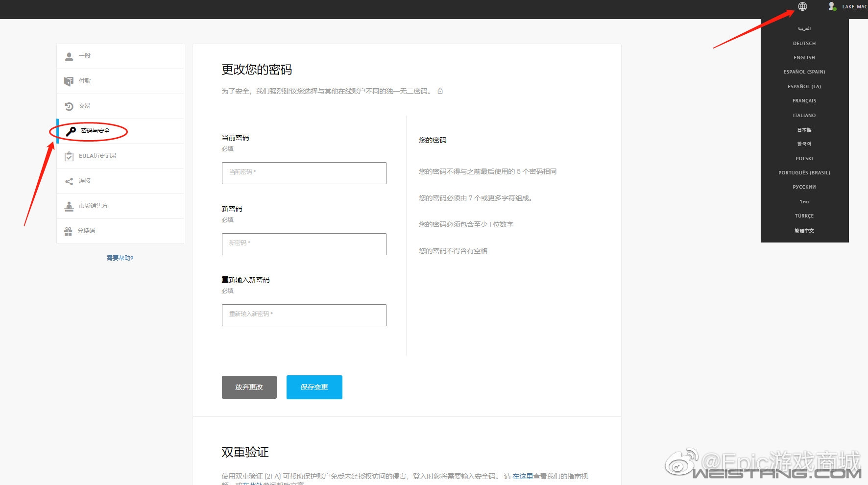This screenshot has height=485, width=868.
Task: Click the EULA history clipboard icon
Action: (x=69, y=156)
